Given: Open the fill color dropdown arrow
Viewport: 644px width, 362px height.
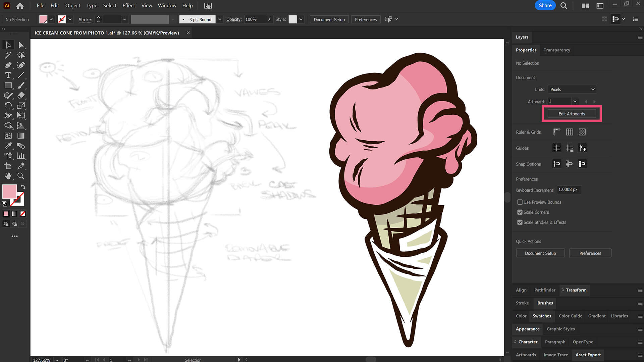Looking at the screenshot, I should point(51,19).
